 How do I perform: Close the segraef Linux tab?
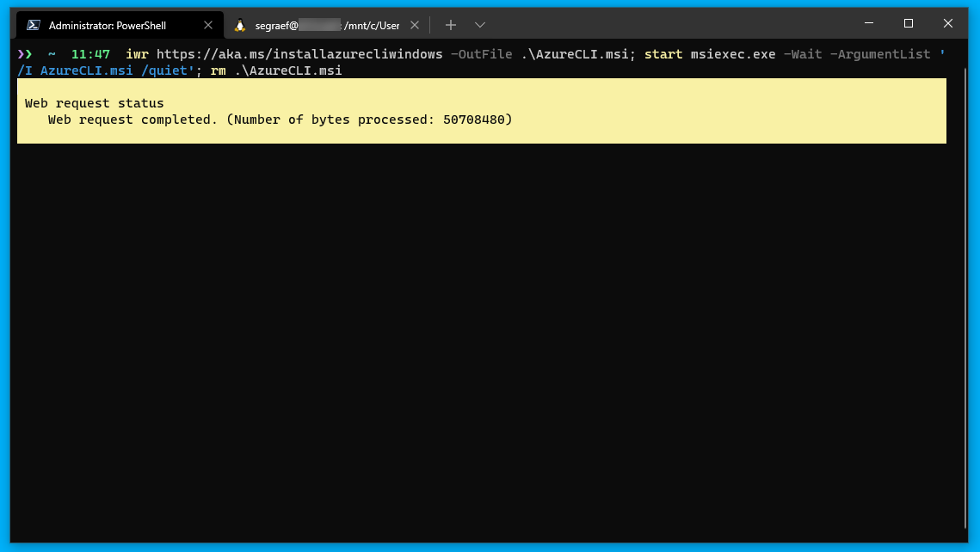coord(415,25)
